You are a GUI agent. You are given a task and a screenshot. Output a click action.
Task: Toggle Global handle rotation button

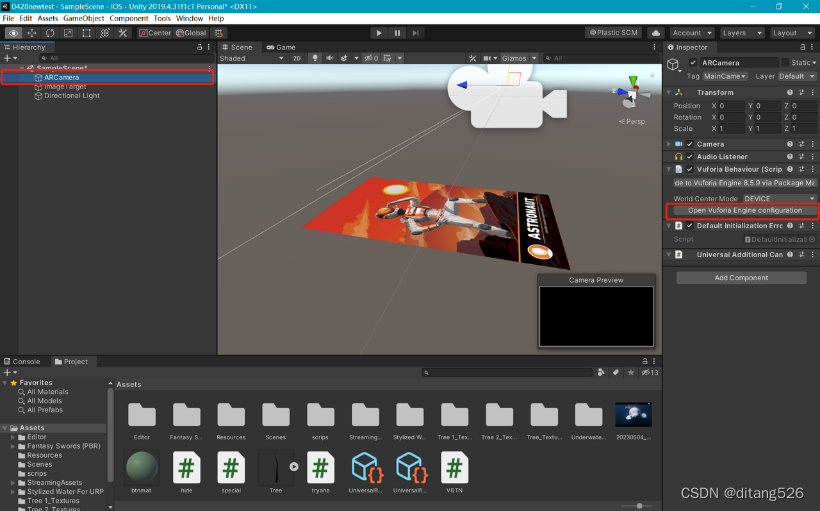click(x=191, y=33)
